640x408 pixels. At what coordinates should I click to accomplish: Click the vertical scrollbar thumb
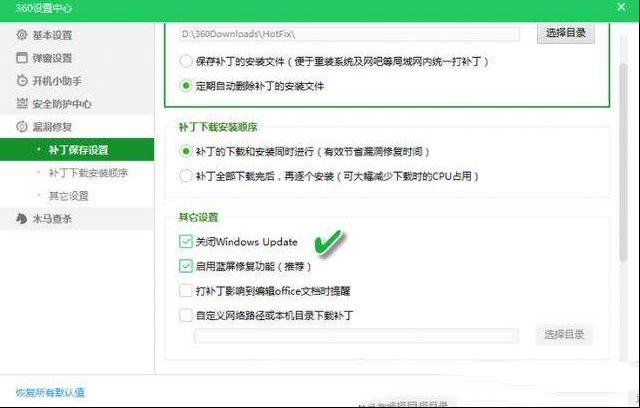point(623,162)
